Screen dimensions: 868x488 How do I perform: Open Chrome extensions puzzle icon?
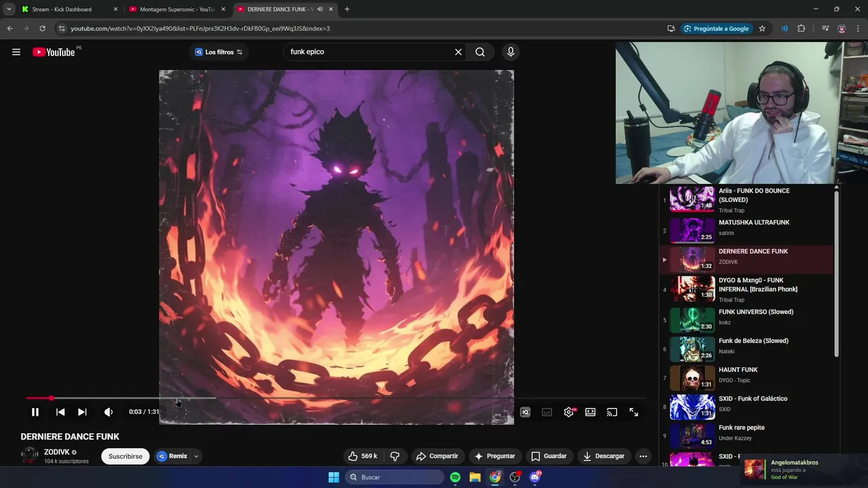tap(802, 28)
